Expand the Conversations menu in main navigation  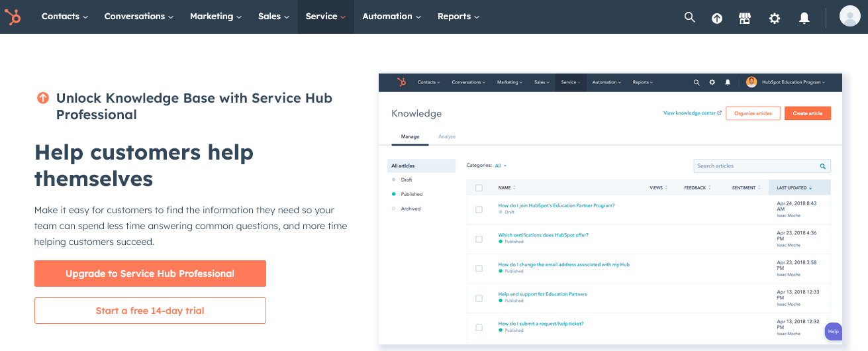coord(139,17)
